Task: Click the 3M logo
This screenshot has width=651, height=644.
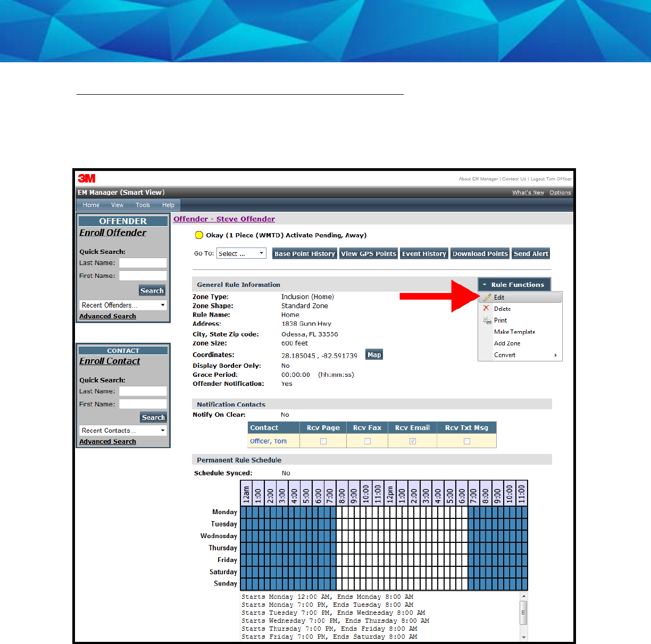Action: [x=87, y=178]
